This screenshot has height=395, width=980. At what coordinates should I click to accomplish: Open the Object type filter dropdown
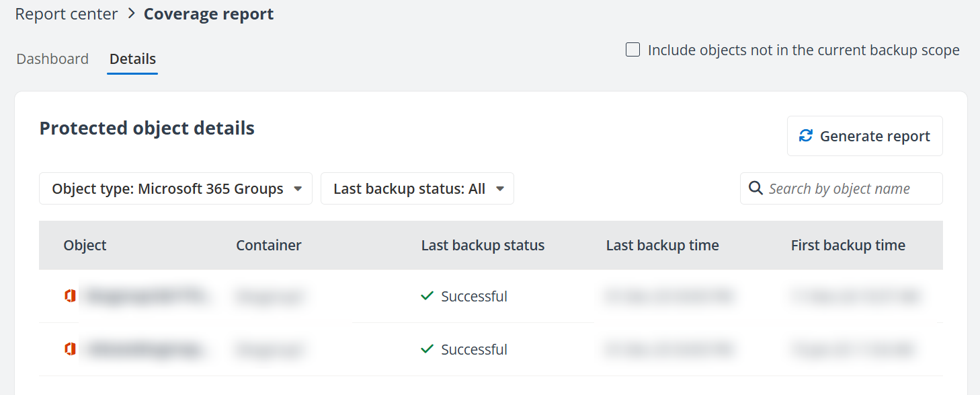coord(175,188)
